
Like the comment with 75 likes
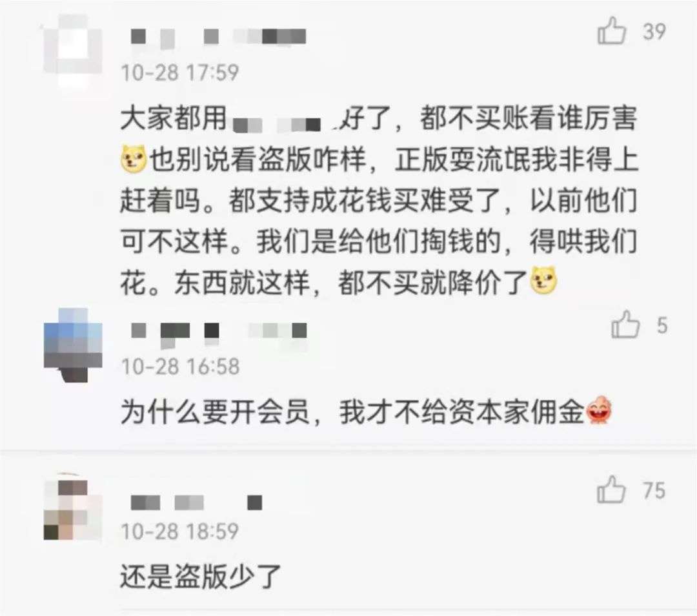[611, 489]
